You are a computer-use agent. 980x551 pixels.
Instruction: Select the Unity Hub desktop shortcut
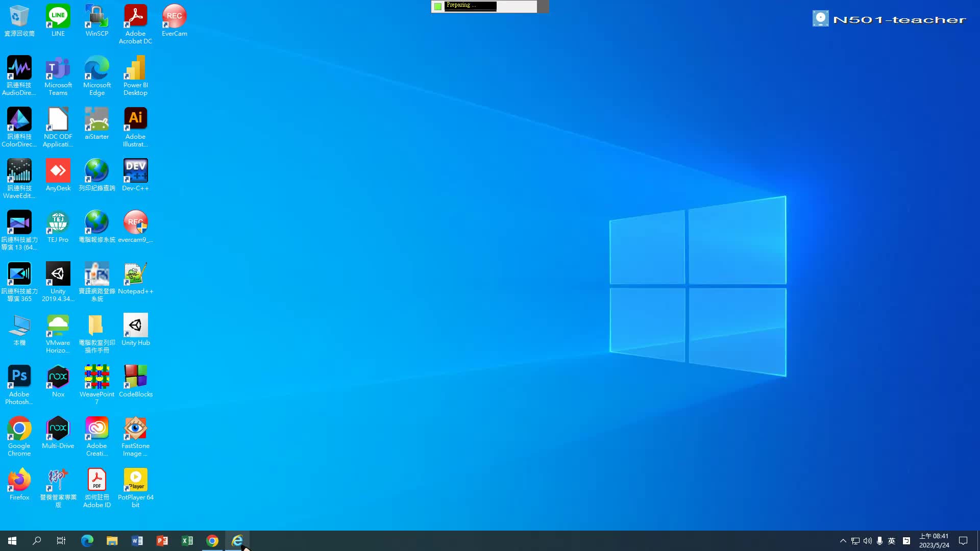click(x=136, y=330)
